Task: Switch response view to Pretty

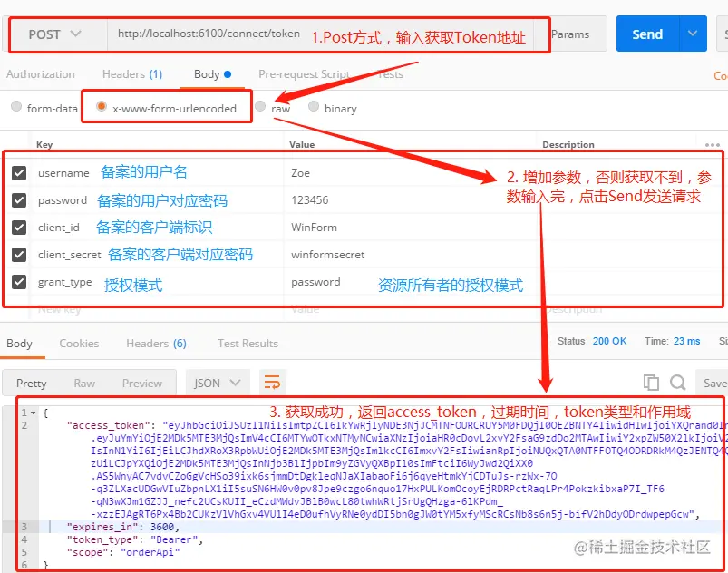Action: click(x=31, y=384)
